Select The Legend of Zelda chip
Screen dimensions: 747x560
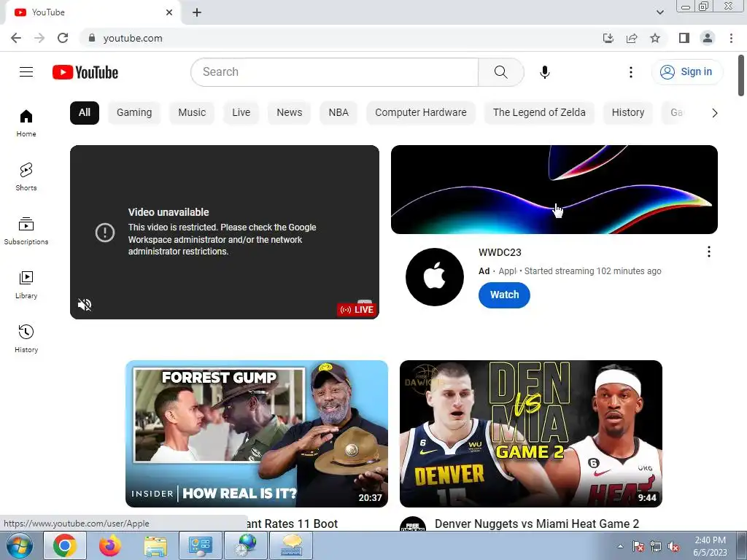(539, 113)
